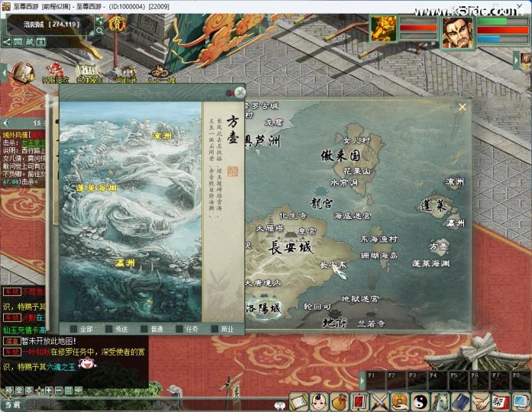
Task: Open the white horse mount icon
Action: [440, 402]
